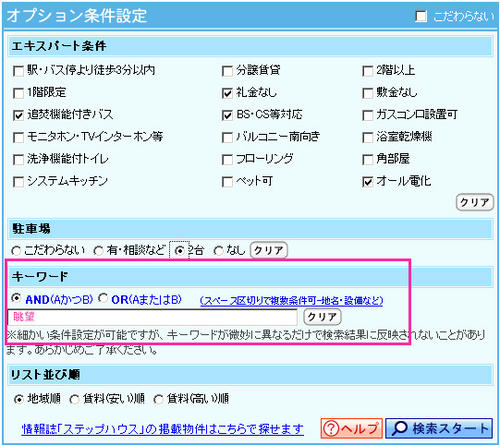Uncheck the 礼金なし checkbox
The image size is (500, 445).
click(x=227, y=93)
